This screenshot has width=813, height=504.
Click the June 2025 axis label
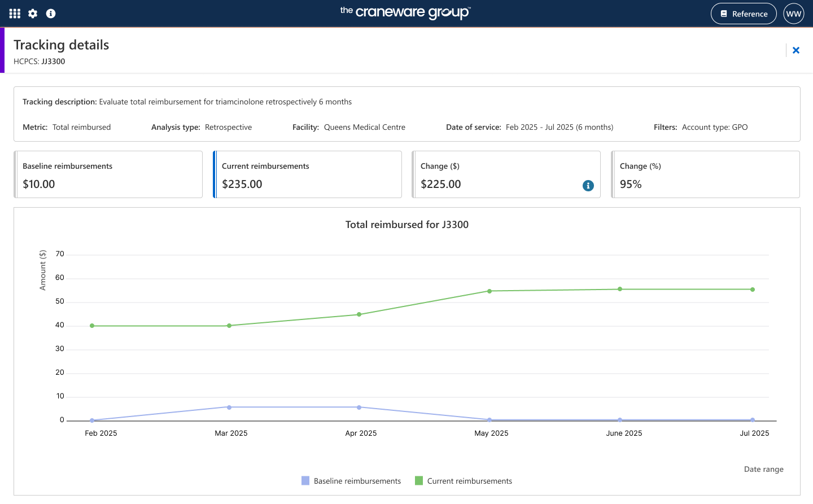point(624,433)
